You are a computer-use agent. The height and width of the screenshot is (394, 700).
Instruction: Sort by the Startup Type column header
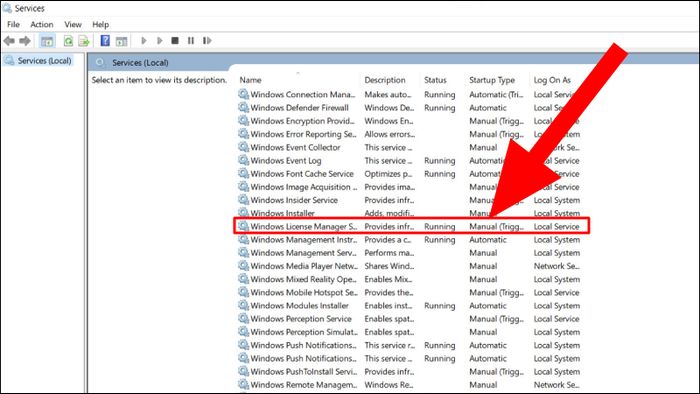coord(492,80)
